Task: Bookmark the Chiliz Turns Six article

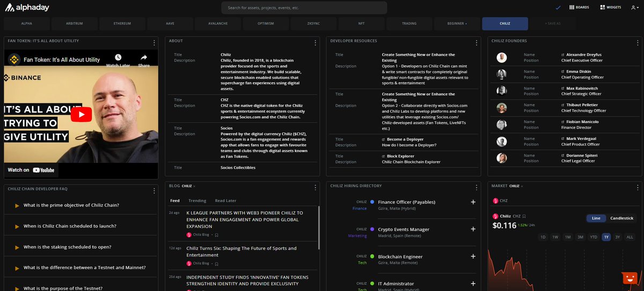Action: pos(217,263)
